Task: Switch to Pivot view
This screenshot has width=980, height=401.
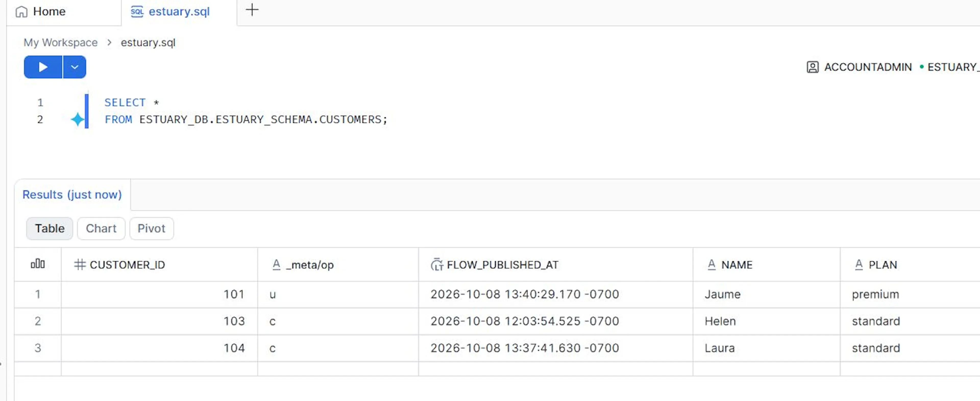Action: (x=151, y=228)
